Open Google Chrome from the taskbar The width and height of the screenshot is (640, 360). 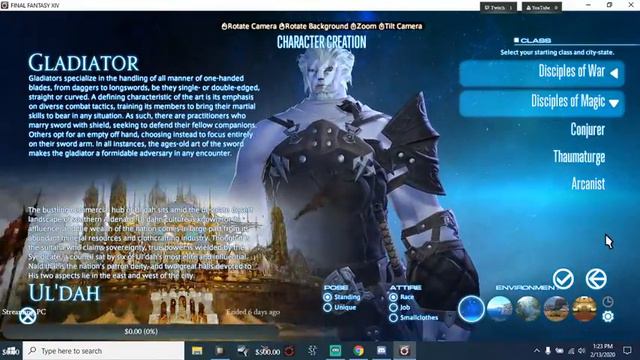tap(359, 351)
